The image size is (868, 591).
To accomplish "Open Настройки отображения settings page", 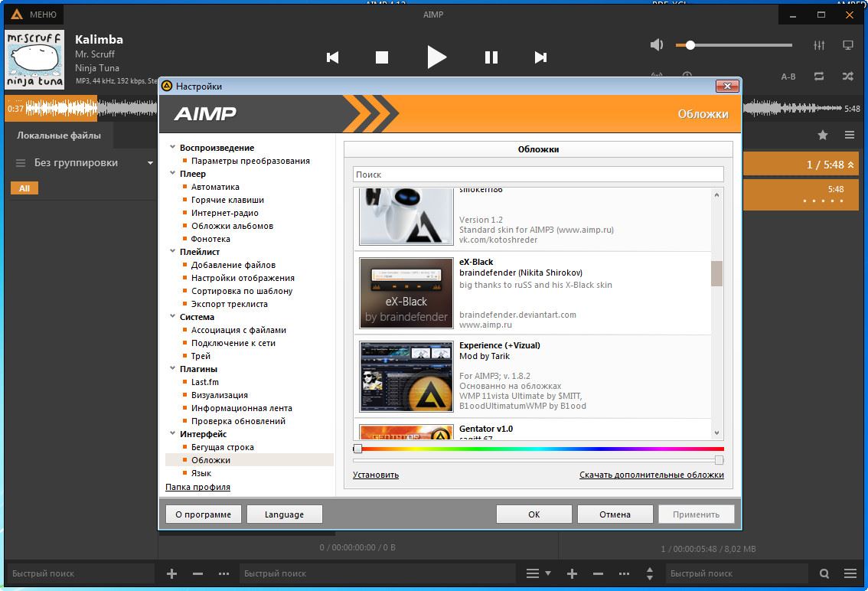I will pos(243,278).
